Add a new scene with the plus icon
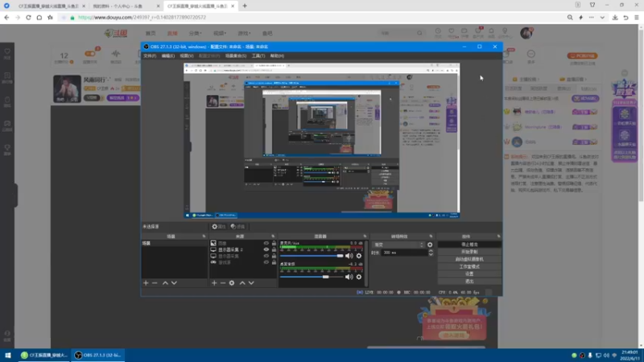 click(146, 283)
